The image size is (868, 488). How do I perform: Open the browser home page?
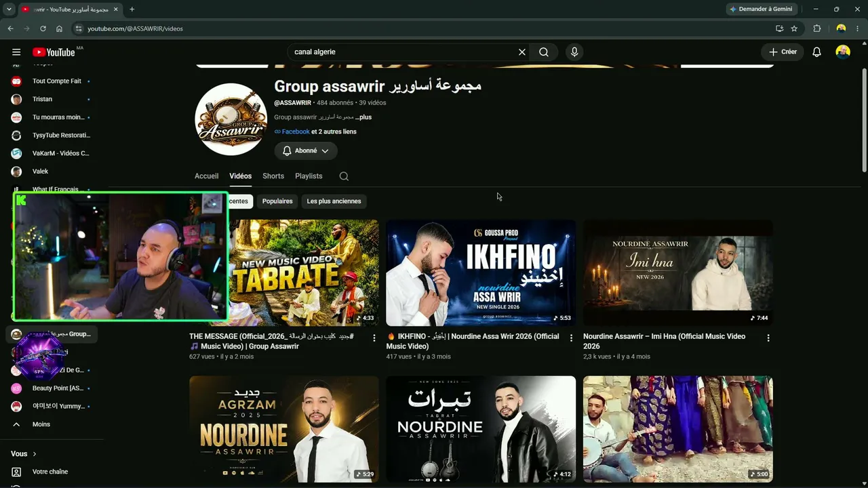pyautogui.click(x=59, y=28)
